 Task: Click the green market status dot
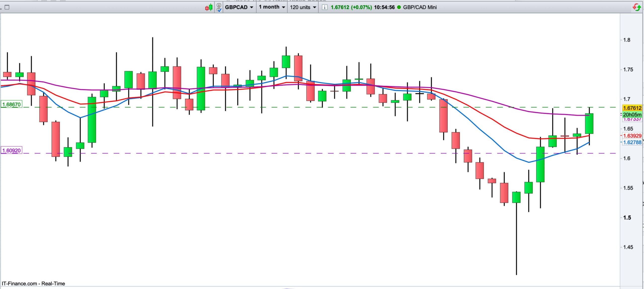tap(399, 7)
